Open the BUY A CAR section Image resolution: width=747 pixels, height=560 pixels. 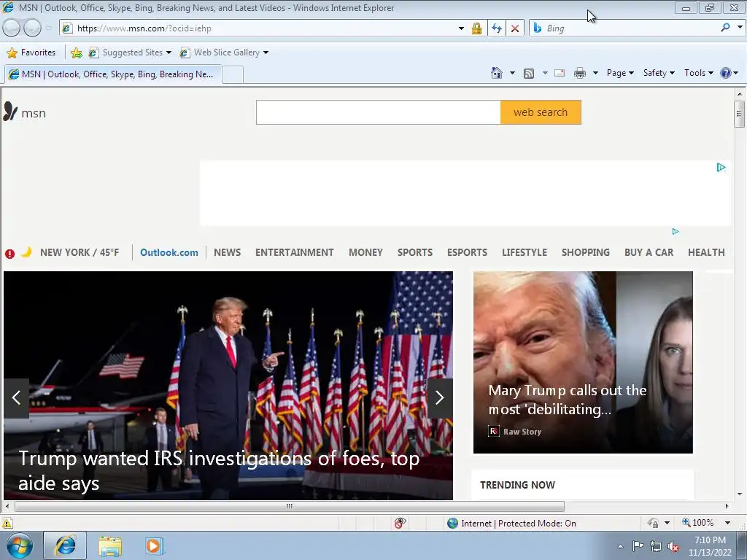(x=649, y=252)
